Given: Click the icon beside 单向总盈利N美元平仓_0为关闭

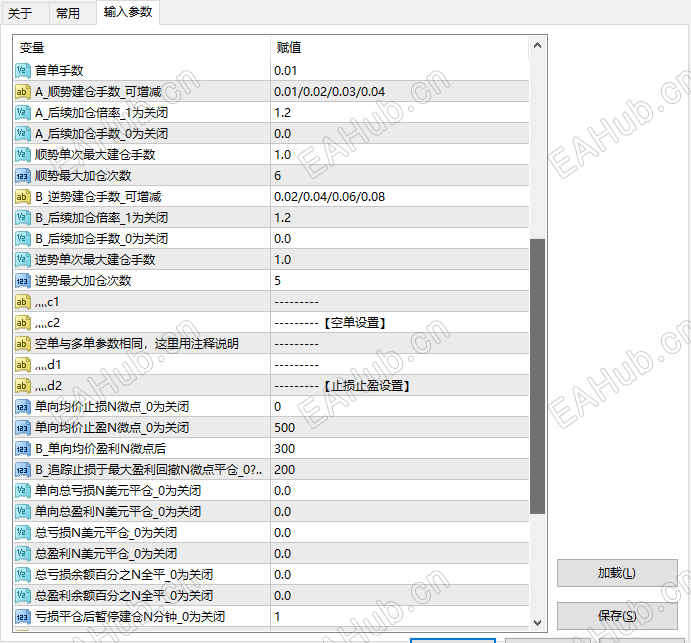Looking at the screenshot, I should (22, 512).
